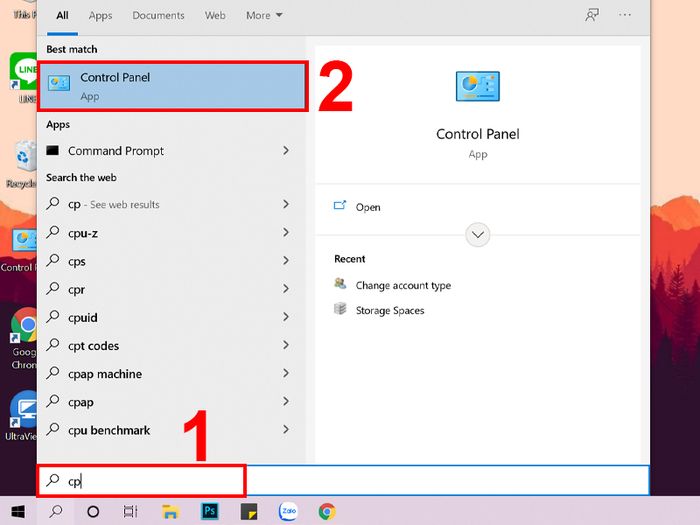Open UltraViewer desktop shortcut
The image size is (700, 525).
coord(21,416)
